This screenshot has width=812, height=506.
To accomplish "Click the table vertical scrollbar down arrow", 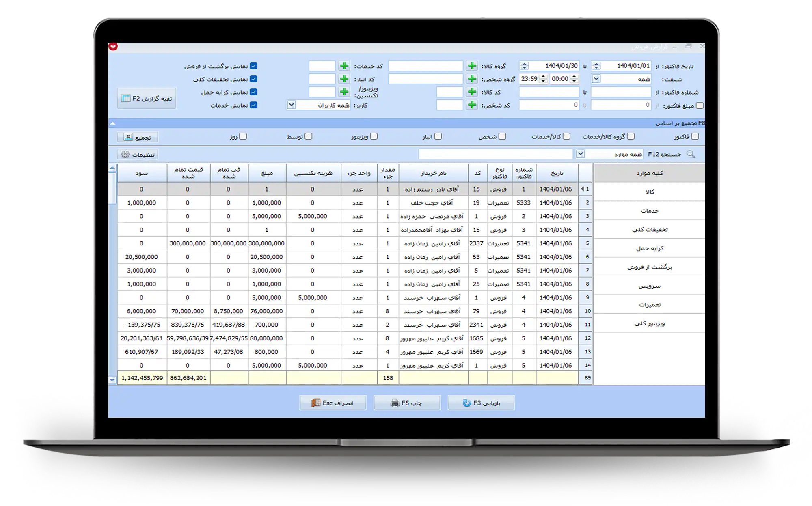I will pos(112,379).
